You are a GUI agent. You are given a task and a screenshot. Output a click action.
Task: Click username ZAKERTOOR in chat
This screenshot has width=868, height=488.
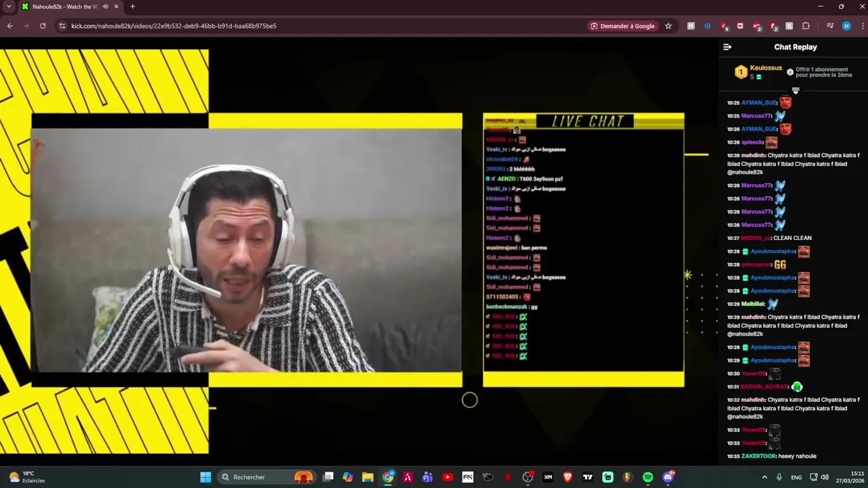[x=758, y=456]
